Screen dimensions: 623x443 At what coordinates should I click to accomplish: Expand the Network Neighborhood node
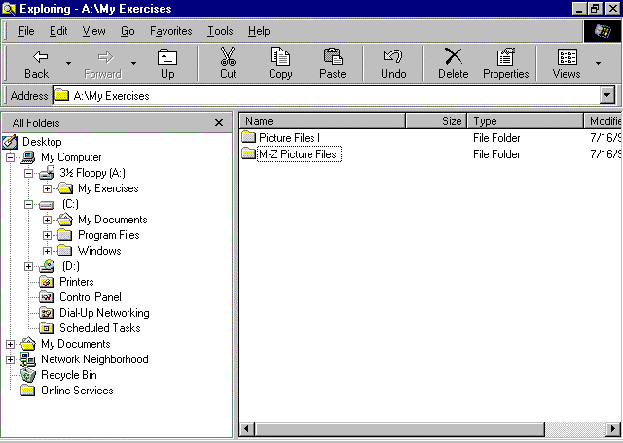(11, 360)
